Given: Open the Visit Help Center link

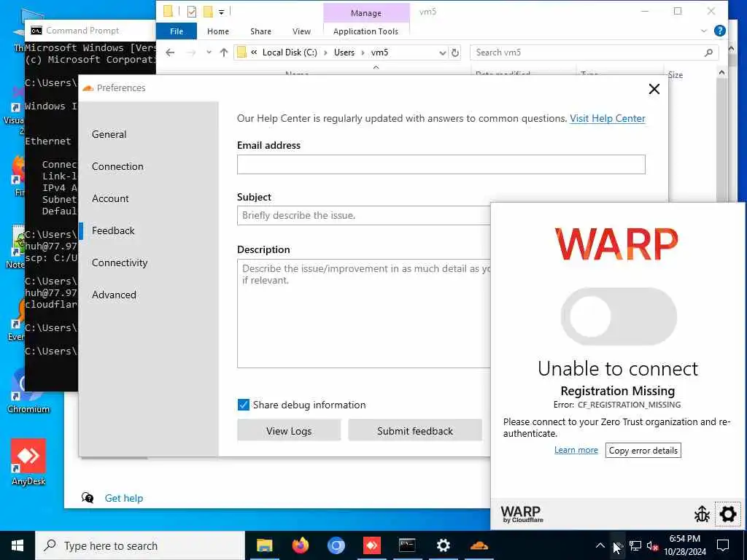Looking at the screenshot, I should coord(608,118).
